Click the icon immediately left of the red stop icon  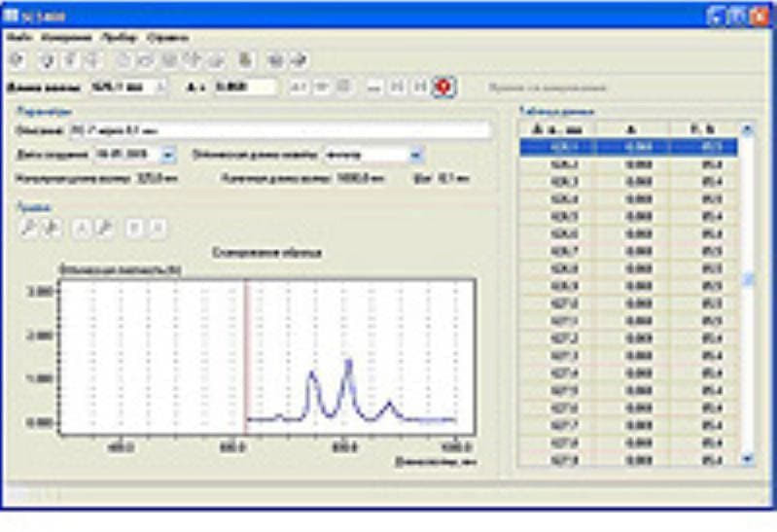[x=420, y=88]
